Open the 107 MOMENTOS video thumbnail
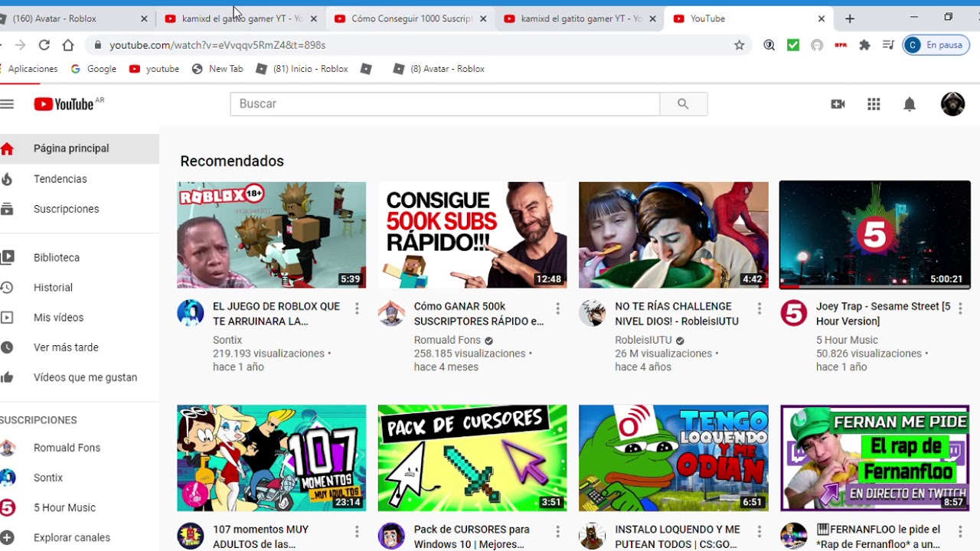This screenshot has height=551, width=980. (272, 458)
